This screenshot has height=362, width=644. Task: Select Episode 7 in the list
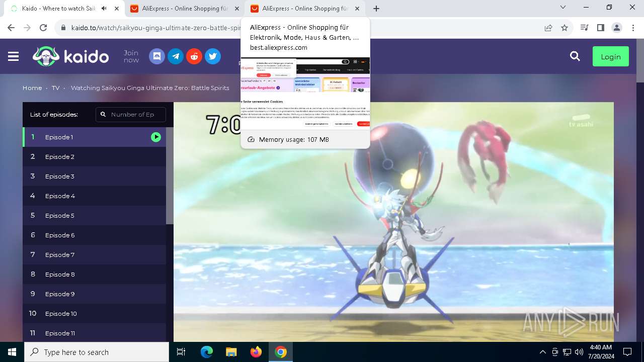pos(94,254)
